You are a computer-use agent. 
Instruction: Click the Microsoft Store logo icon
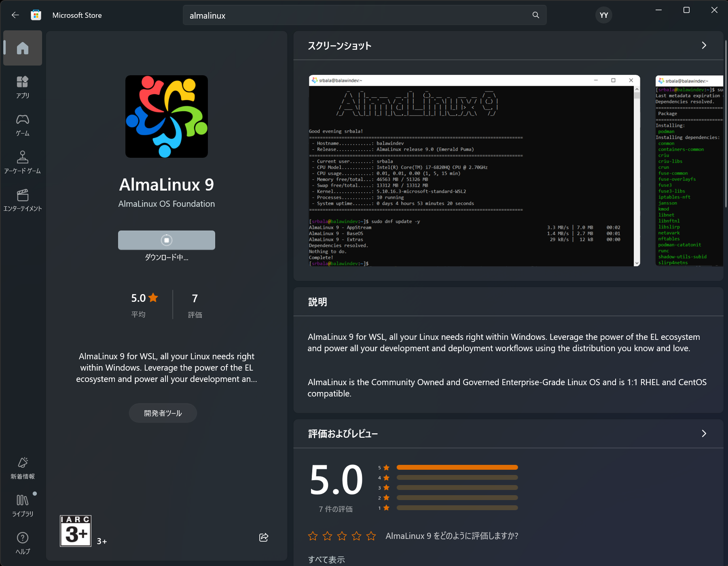[x=36, y=15]
